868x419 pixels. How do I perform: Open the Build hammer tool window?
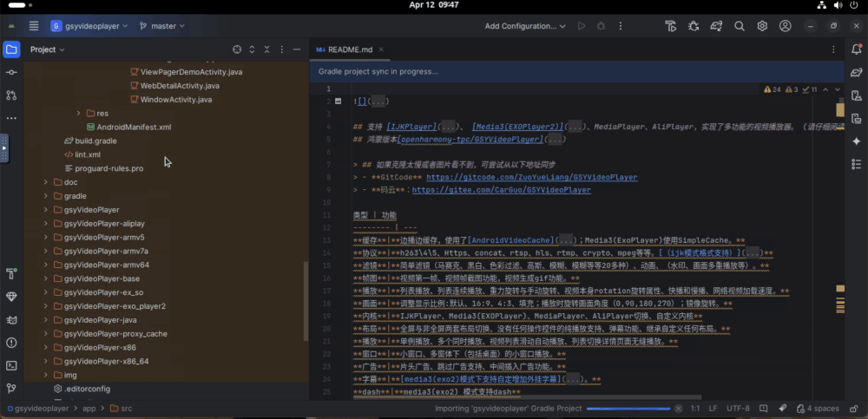pyautogui.click(x=11, y=274)
